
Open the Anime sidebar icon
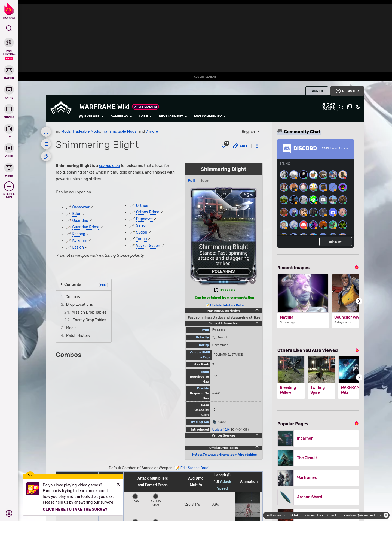click(x=9, y=90)
